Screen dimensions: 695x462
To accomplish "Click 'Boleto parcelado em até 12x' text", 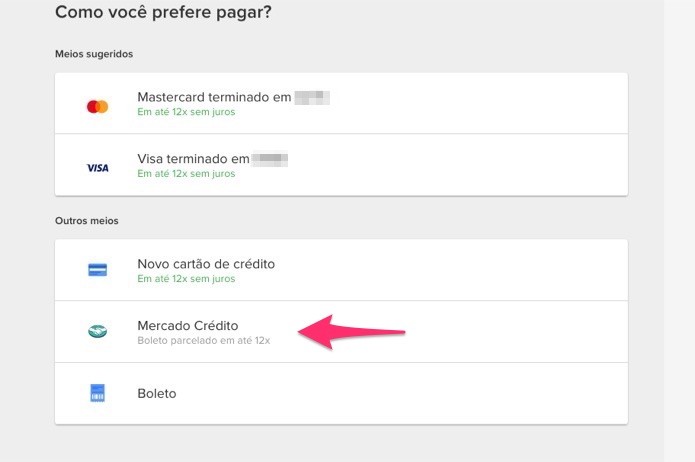I will coord(204,341).
